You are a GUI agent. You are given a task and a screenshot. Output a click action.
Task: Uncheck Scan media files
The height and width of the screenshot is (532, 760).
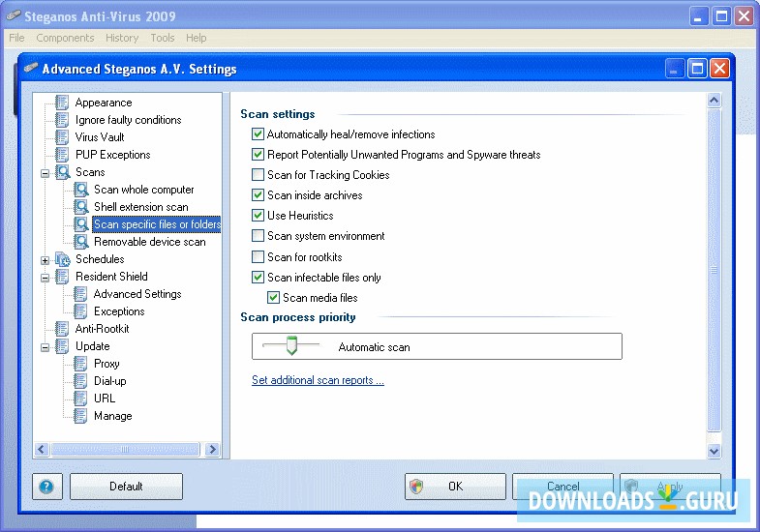click(273, 298)
